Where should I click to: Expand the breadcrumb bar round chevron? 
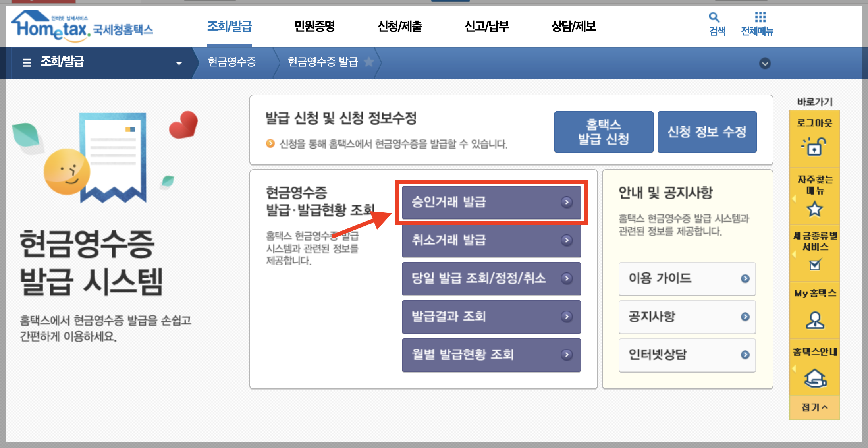click(765, 63)
